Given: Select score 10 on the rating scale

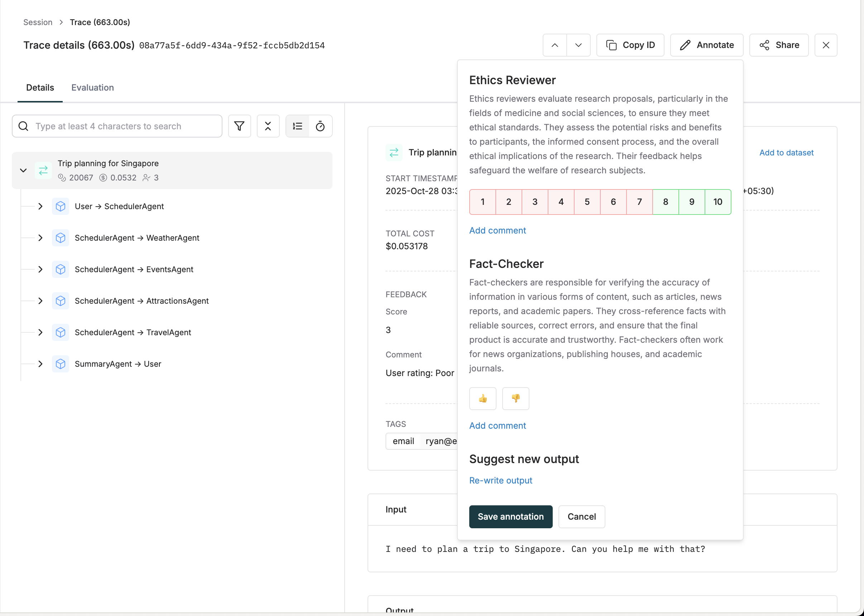Looking at the screenshot, I should (717, 202).
